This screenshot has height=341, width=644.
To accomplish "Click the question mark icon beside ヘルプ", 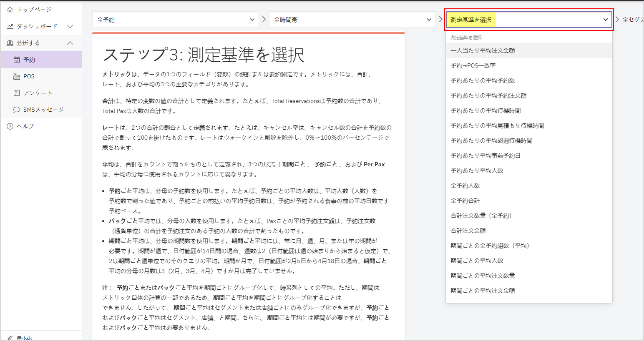I will [10, 126].
